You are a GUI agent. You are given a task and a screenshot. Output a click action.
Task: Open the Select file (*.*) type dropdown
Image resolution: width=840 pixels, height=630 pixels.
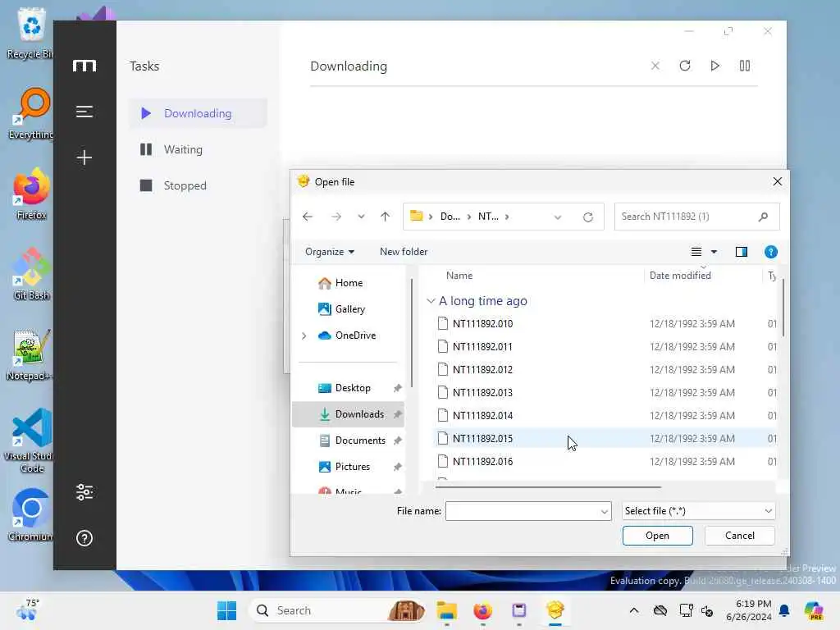[698, 511]
